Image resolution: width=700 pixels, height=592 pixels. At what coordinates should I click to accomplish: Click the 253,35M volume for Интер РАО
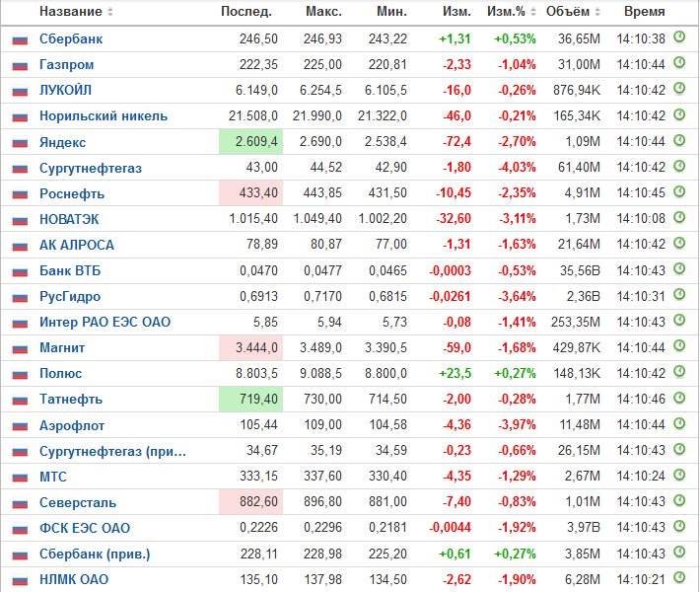[x=576, y=322]
